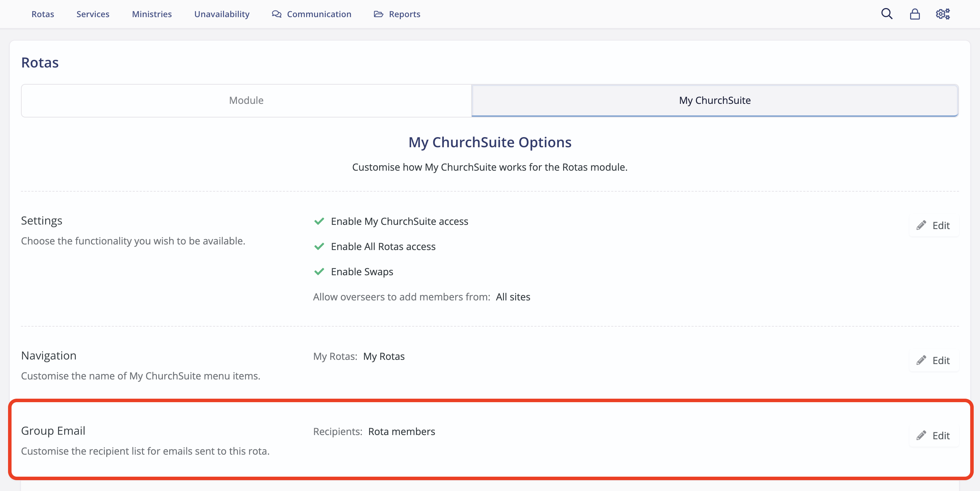Screen dimensions: 980x491
Task: Click Edit for Group Email
Action: click(x=940, y=435)
